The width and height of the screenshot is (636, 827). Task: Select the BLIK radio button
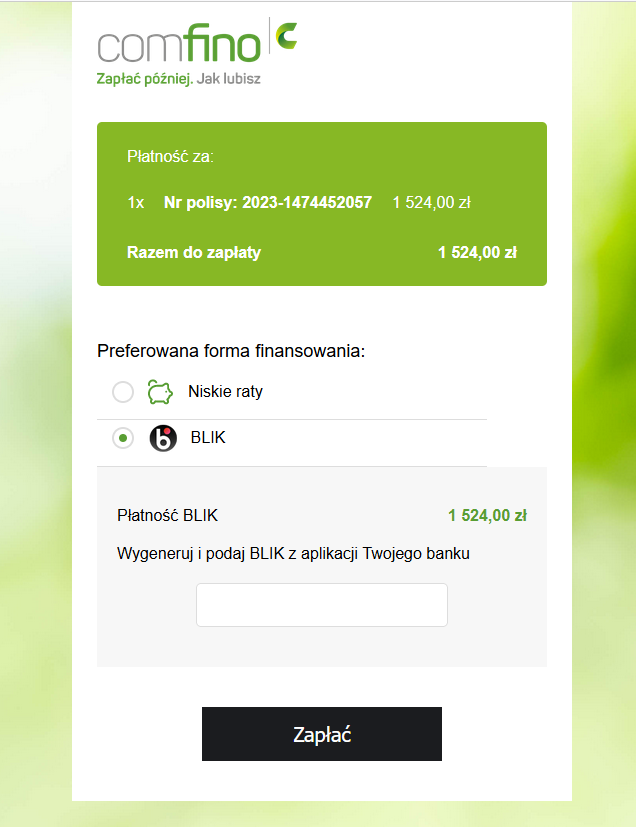(x=123, y=439)
